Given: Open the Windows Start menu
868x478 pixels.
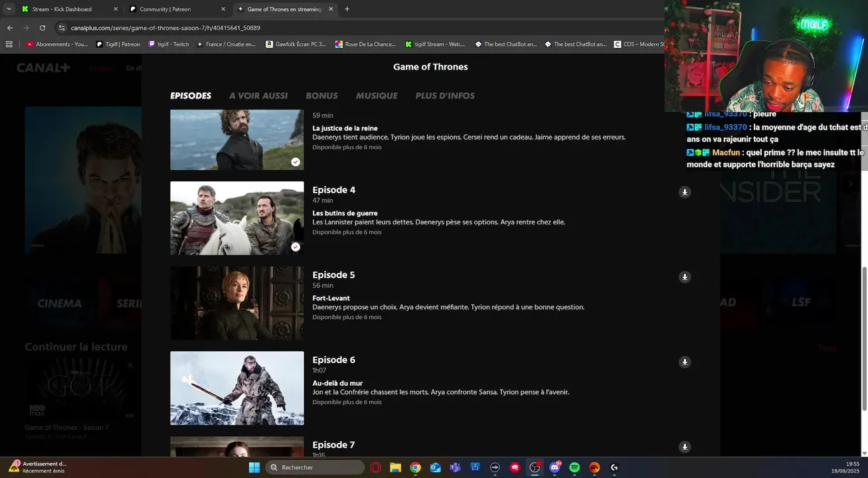Looking at the screenshot, I should (254, 467).
